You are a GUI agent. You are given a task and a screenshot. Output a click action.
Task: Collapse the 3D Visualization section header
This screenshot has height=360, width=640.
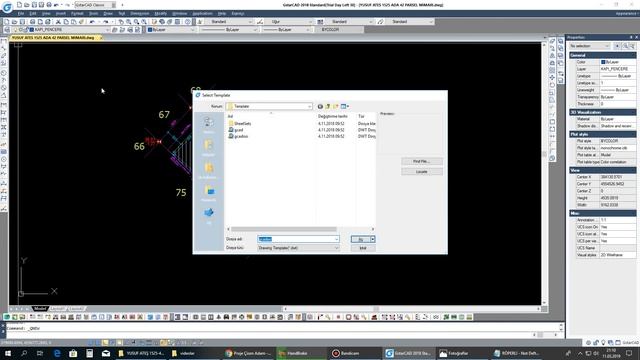[x=602, y=112]
